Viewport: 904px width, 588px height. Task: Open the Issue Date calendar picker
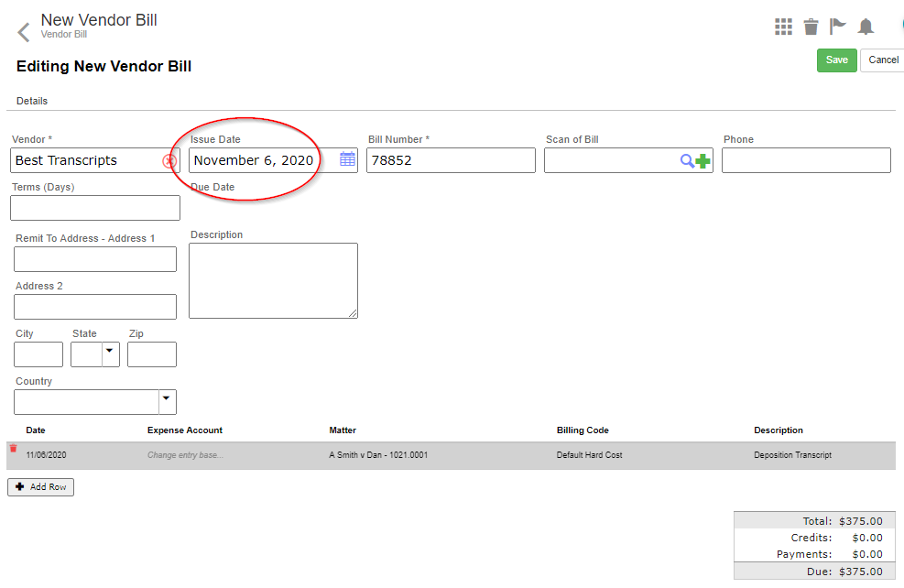(x=347, y=159)
